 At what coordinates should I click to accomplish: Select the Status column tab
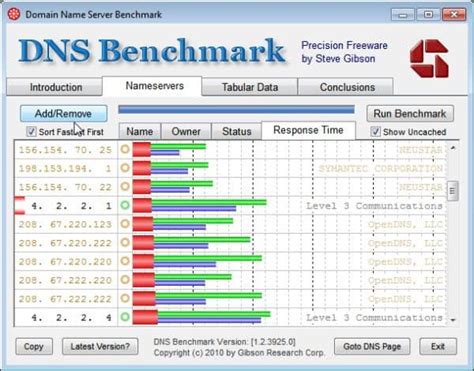237,131
